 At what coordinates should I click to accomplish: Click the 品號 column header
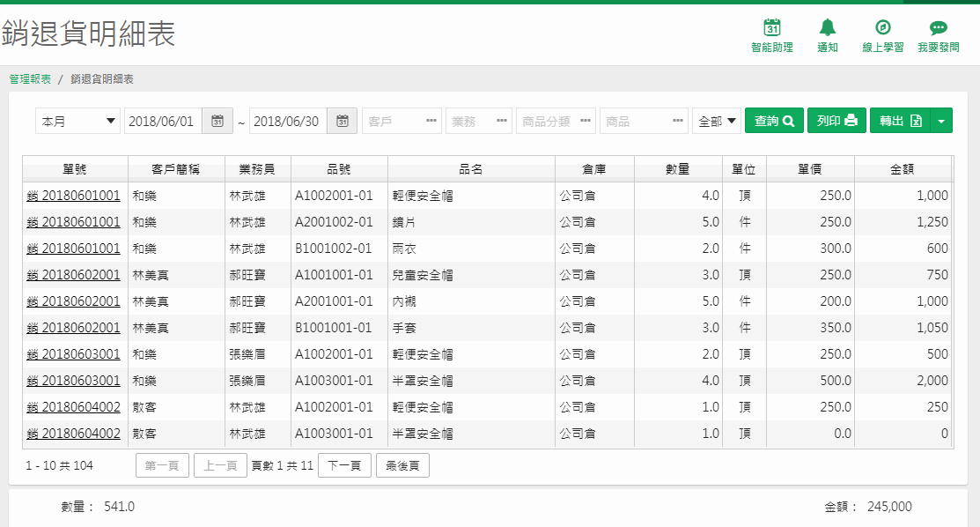[x=339, y=169]
